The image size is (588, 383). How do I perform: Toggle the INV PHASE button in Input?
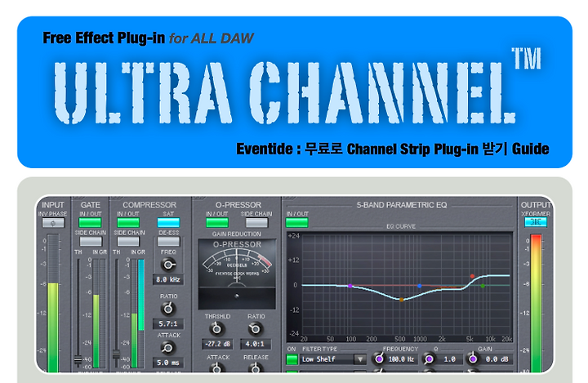point(53,223)
